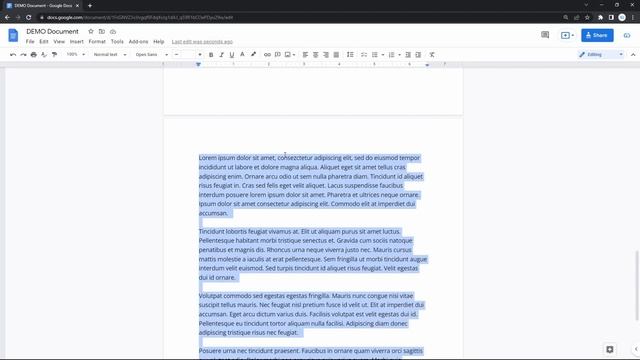Align selected text left
The image size is (640, 360).
[305, 55]
